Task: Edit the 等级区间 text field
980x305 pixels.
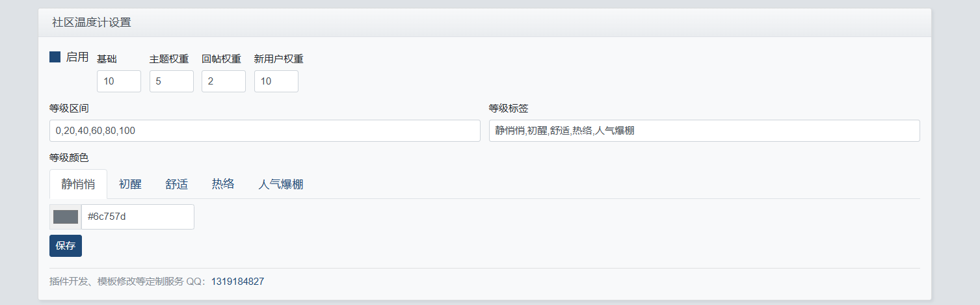Action: [265, 131]
